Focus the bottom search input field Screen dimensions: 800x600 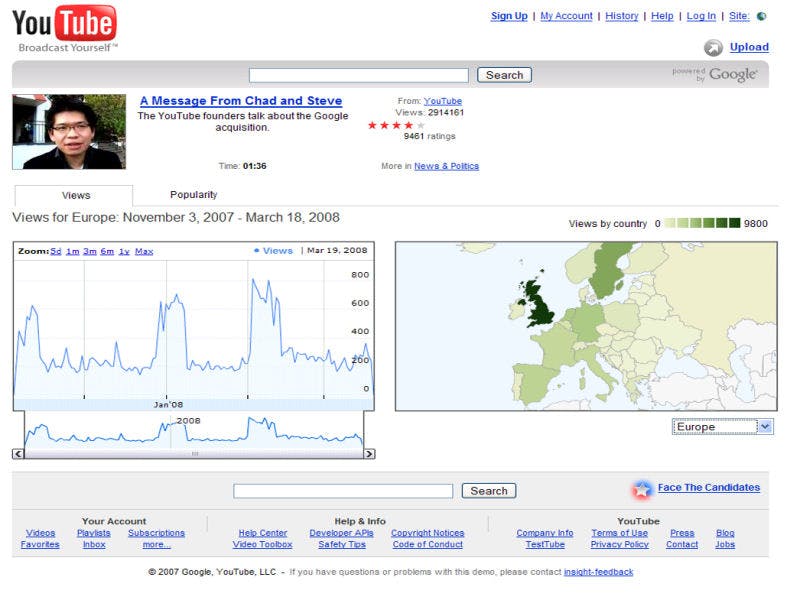(343, 491)
